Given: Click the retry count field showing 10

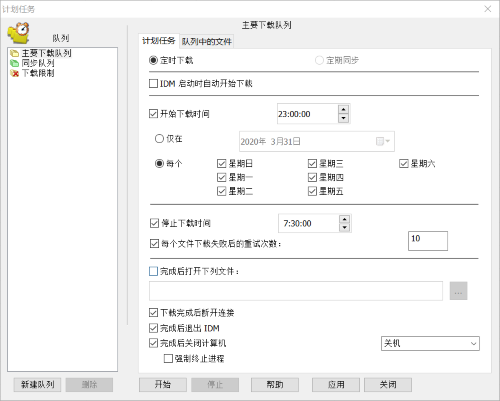Looking at the screenshot, I should tap(428, 241).
